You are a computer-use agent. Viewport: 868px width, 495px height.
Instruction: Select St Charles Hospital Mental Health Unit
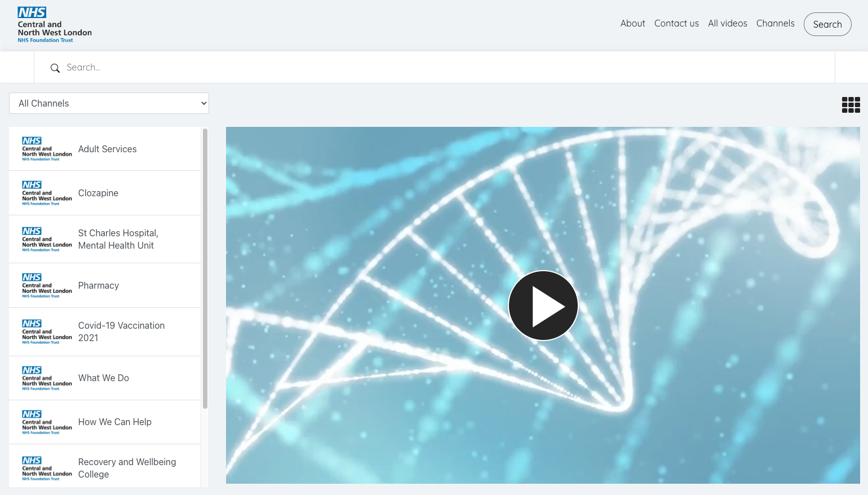click(x=118, y=239)
